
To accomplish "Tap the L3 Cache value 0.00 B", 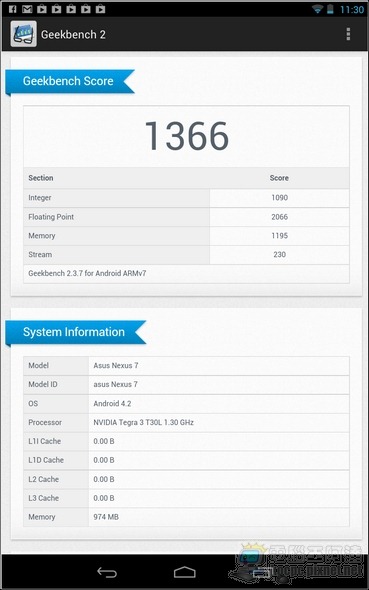I will pos(104,498).
